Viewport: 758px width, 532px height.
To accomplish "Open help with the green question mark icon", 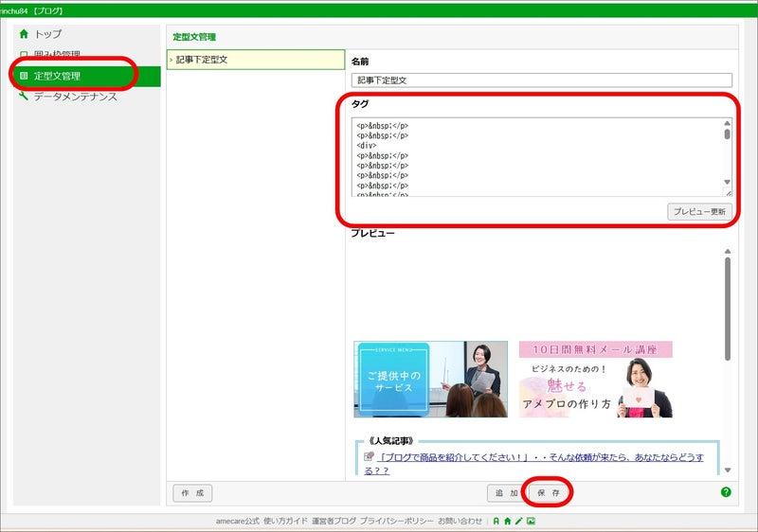I will [x=726, y=492].
